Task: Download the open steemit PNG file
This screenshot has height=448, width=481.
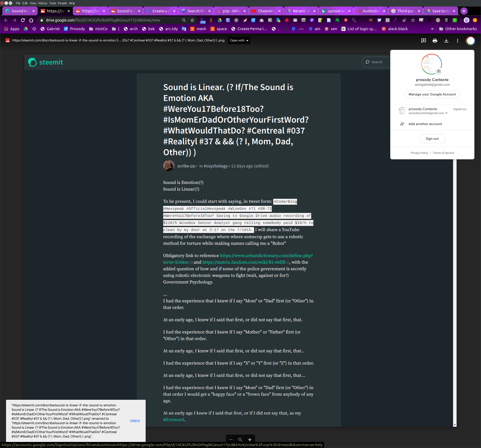Action: pos(446,41)
